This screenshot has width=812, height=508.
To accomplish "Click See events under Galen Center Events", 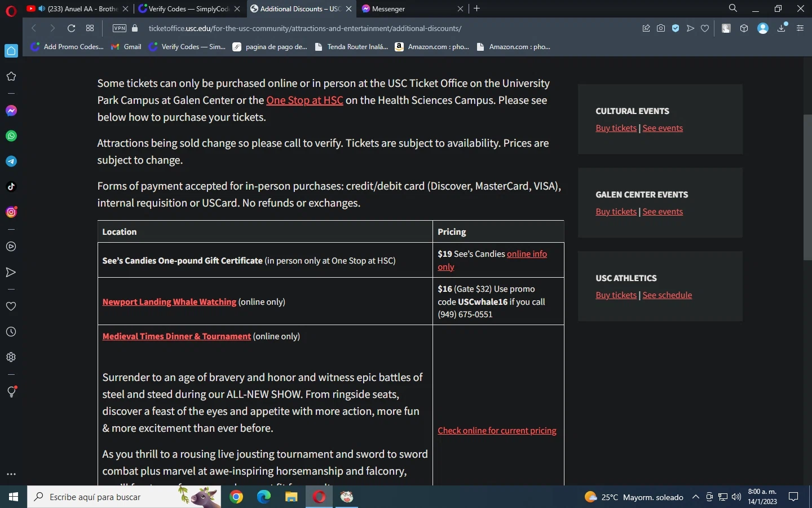I will [x=663, y=212].
